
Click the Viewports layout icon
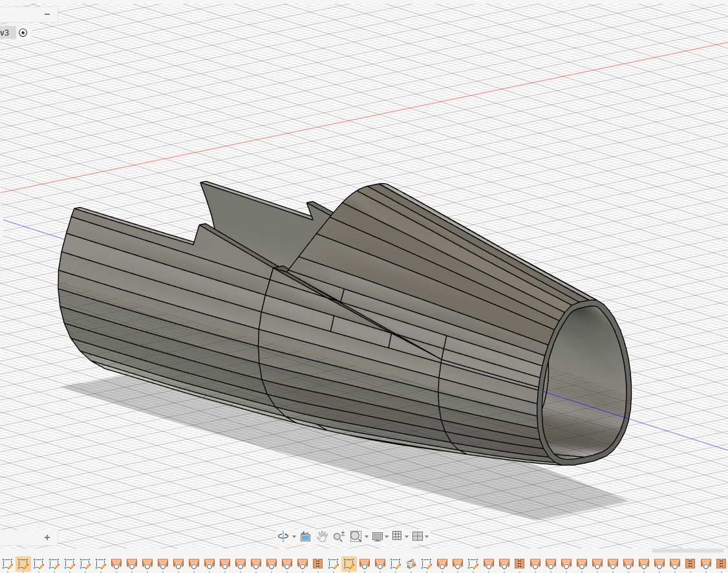418,536
